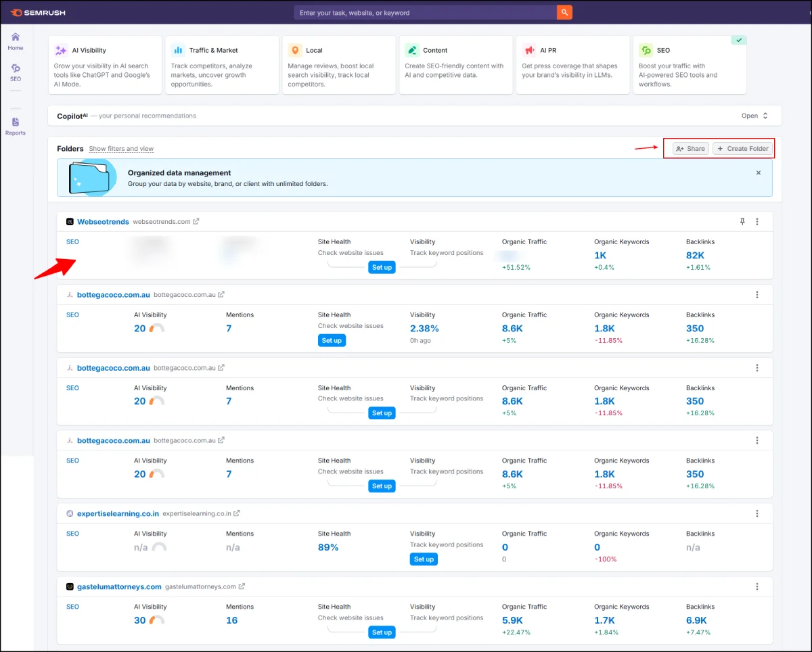Click the search input field at top
The height and width of the screenshot is (652, 812).
420,12
